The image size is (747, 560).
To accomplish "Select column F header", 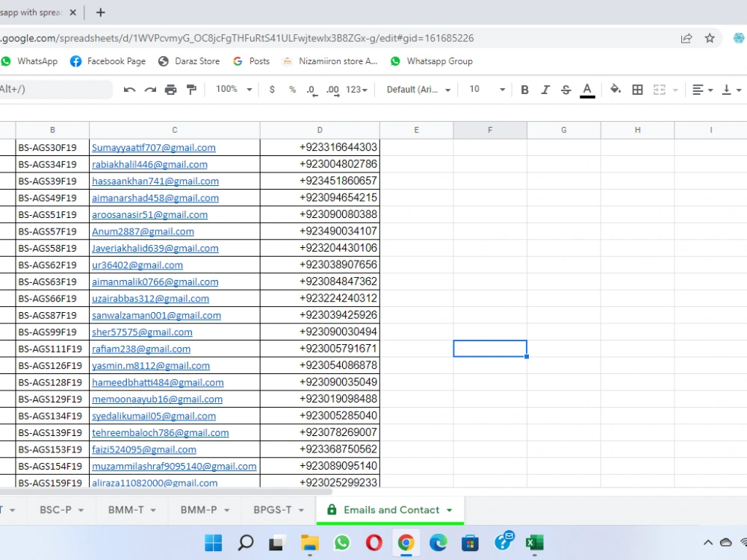I will point(490,130).
